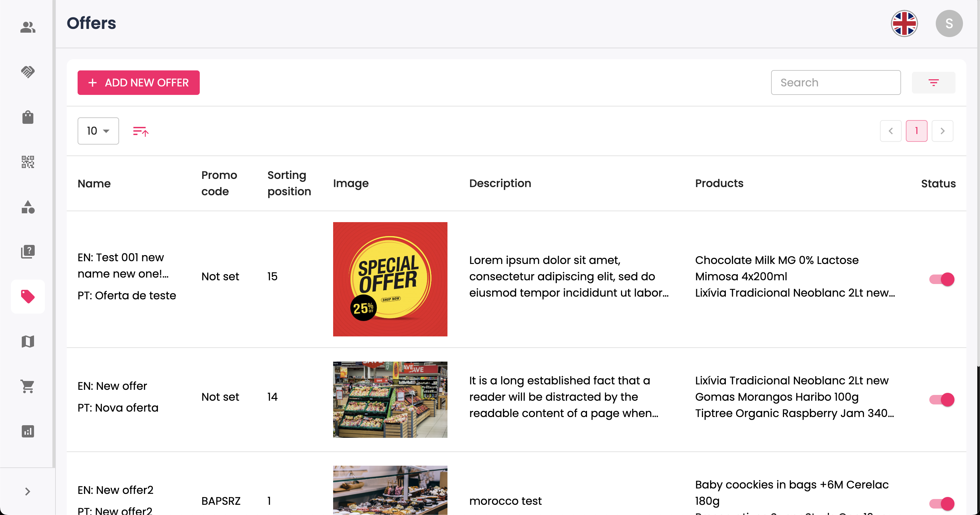This screenshot has height=515, width=980.
Task: Click the Add New Offer button
Action: point(138,83)
